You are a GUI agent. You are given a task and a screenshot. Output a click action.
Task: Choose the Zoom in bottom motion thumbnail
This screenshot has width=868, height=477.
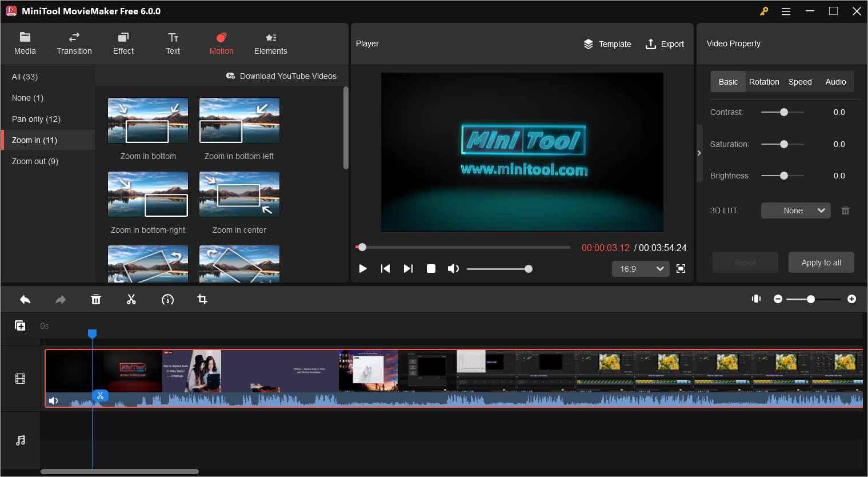[x=148, y=121]
